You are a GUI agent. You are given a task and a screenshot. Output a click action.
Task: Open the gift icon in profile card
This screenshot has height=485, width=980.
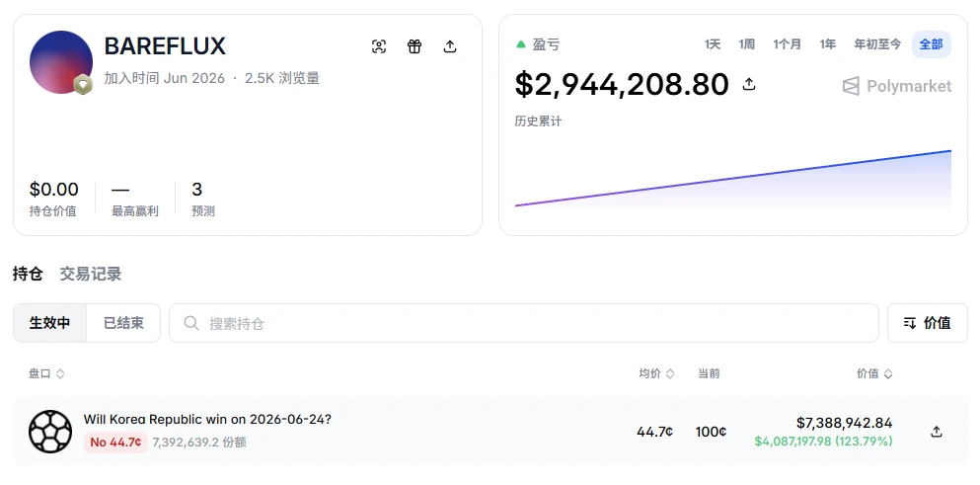pos(415,46)
